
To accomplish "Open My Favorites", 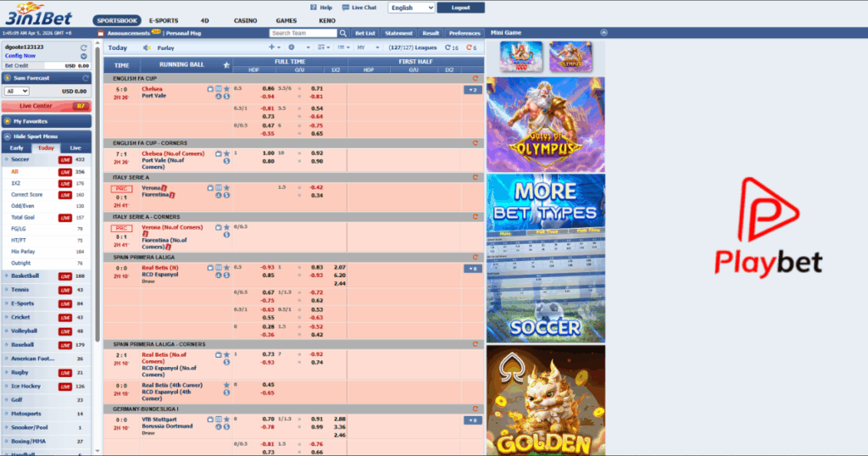I will pyautogui.click(x=47, y=121).
